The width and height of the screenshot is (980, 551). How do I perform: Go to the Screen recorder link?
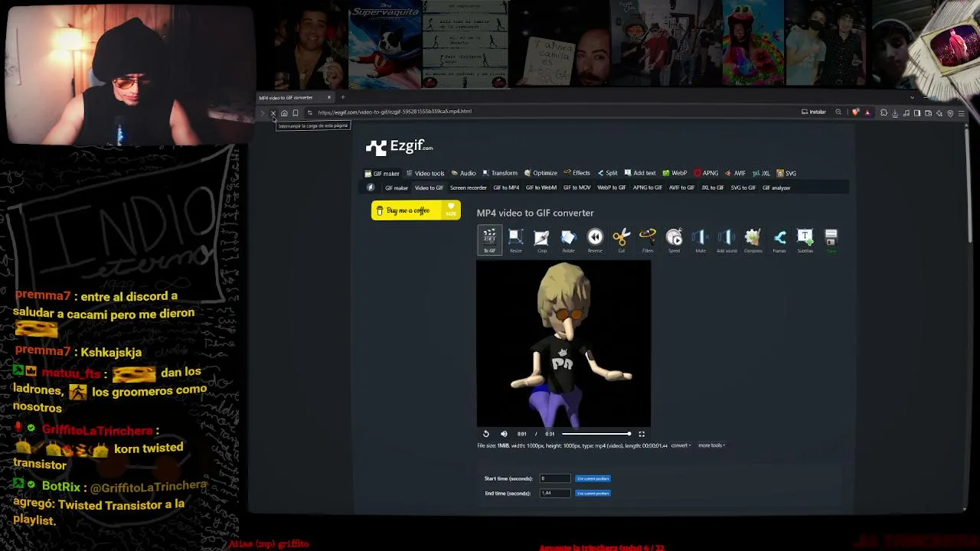tap(469, 187)
